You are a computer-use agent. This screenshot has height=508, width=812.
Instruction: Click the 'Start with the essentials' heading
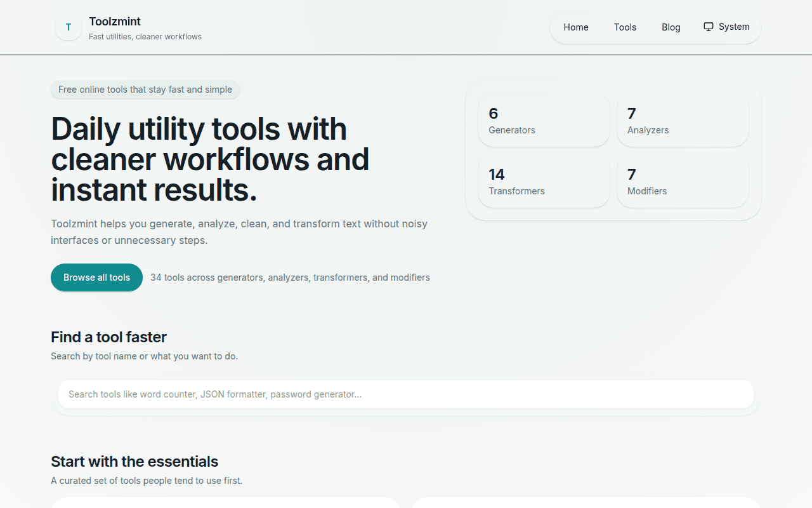134,462
